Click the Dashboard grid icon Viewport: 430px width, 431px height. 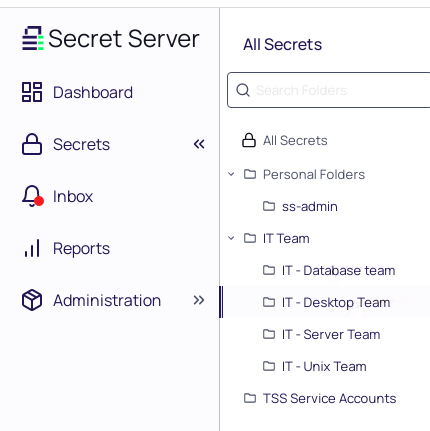[32, 92]
